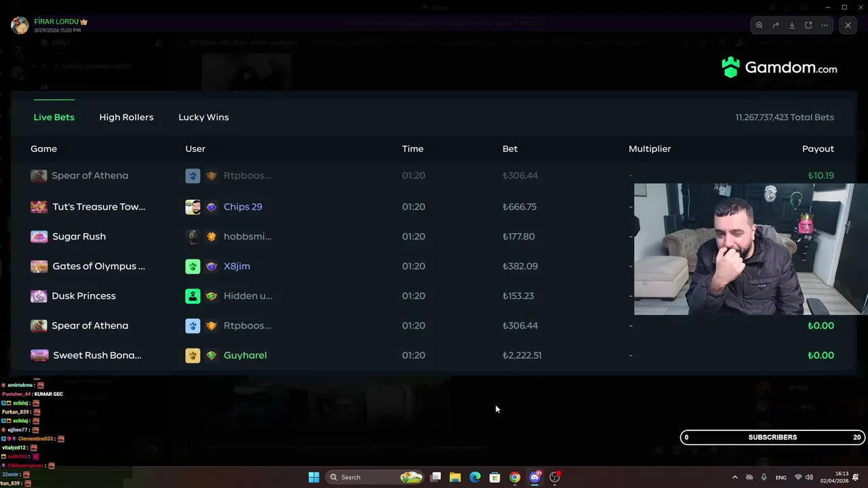Click the ₺2,222.51 bet amount
This screenshot has width=868, height=488.
click(x=522, y=355)
